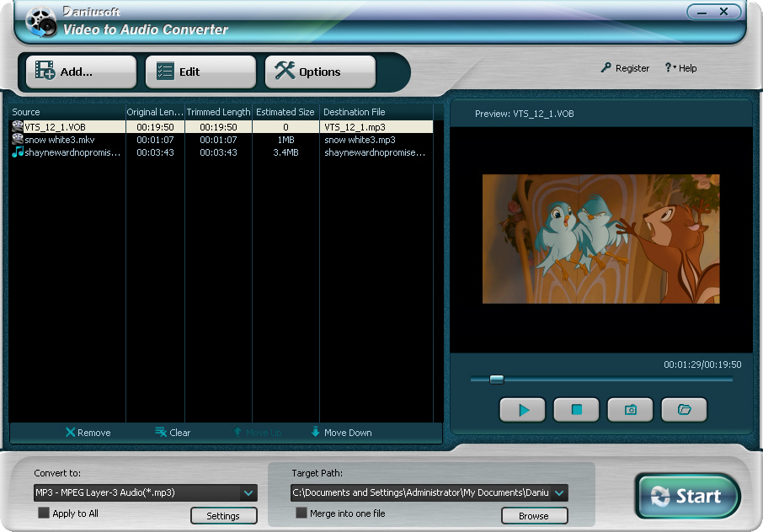Screen dimensions: 763x532
Task: Open the Help menu
Action: tap(680, 68)
